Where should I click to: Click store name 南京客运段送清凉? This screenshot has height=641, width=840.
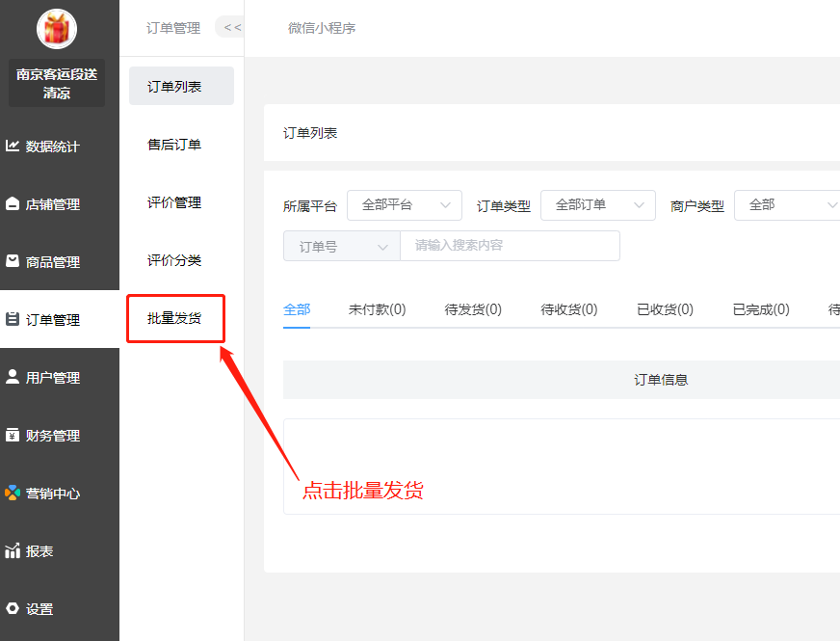(x=57, y=83)
